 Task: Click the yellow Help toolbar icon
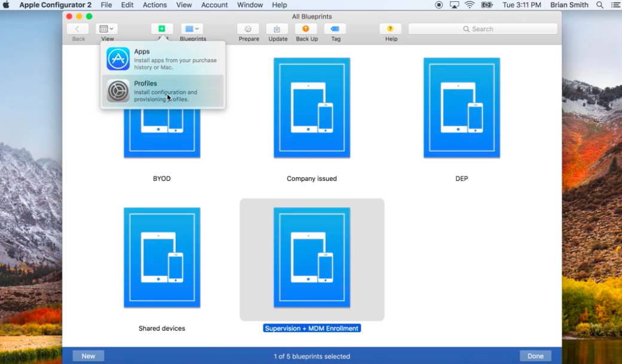(391, 29)
